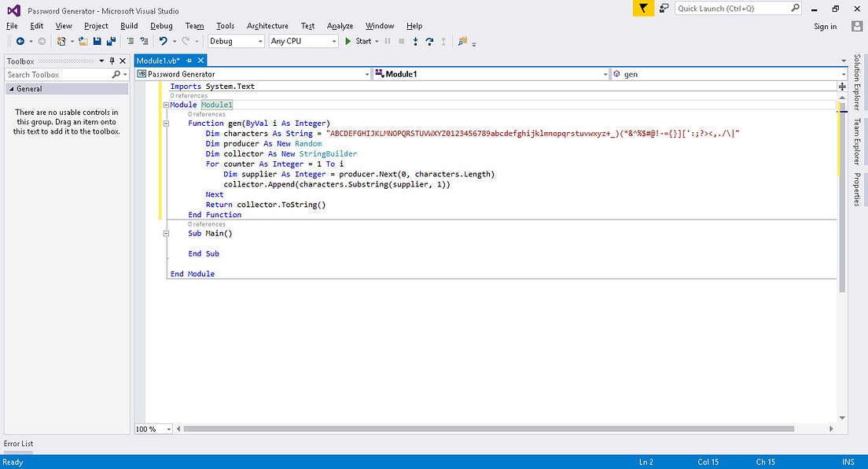Open the Architecture menu
The height and width of the screenshot is (469, 868).
267,26
